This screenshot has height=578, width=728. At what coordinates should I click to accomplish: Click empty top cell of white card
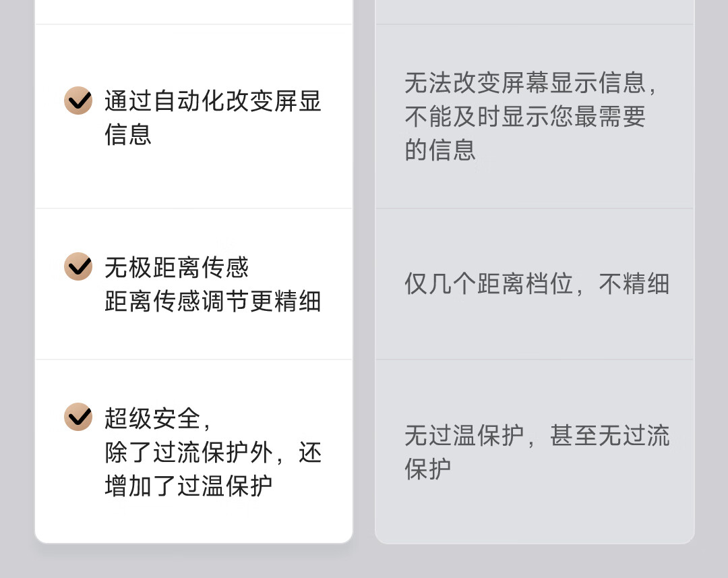(194, 11)
